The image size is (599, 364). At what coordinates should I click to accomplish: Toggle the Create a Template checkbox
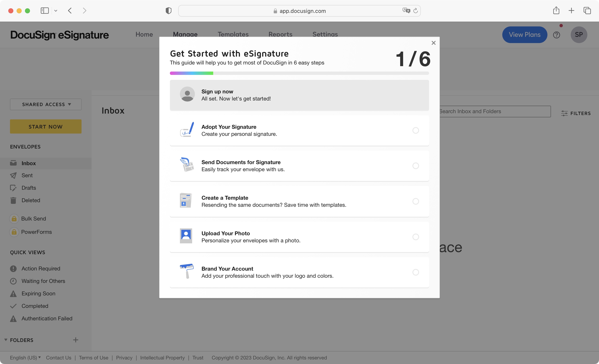[x=415, y=201]
